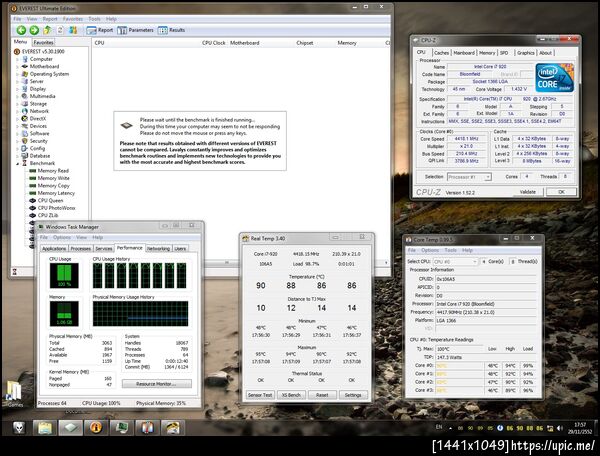Open Core Temp Tools menu
The height and width of the screenshot is (456, 600).
450,250
